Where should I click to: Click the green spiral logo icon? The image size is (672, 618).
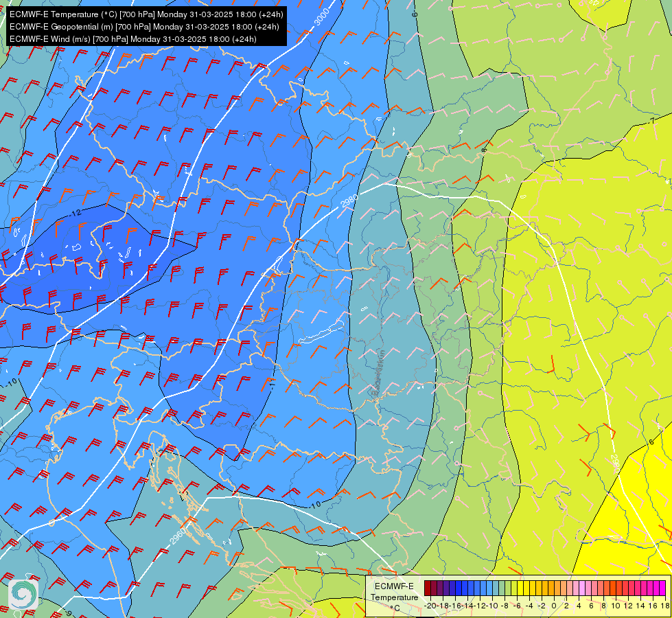click(23, 593)
